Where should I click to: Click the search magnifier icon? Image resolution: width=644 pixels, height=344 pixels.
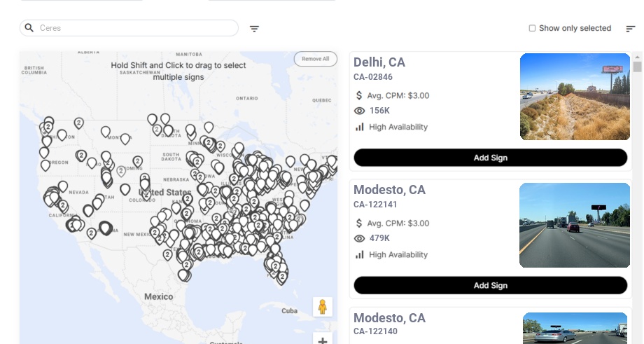29,28
